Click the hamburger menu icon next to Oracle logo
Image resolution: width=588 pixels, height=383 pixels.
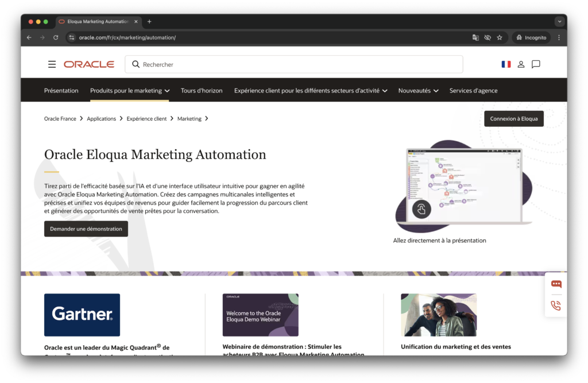[x=52, y=64]
